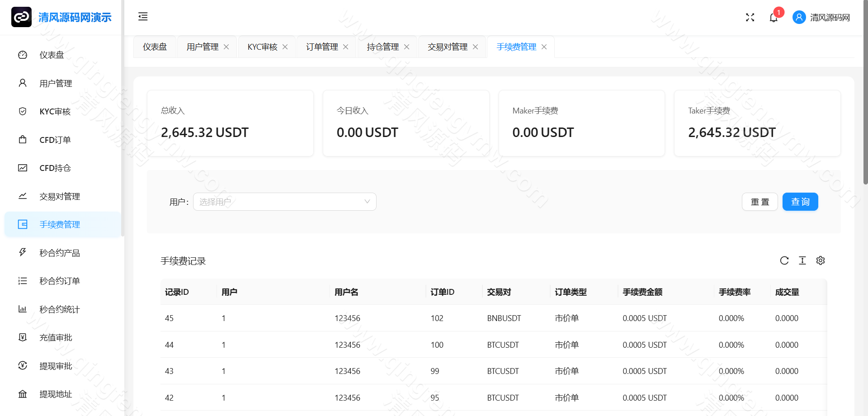This screenshot has width=868, height=416.
Task: Select 充值审批 in the sidebar
Action: 56,337
